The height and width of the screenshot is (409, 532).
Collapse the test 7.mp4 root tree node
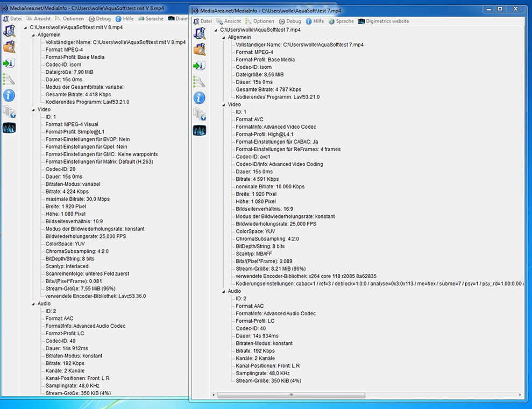216,30
